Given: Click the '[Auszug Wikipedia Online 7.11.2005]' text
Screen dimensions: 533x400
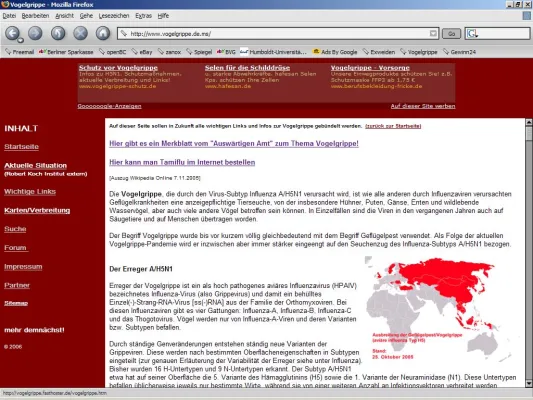Looking at the screenshot, I should tap(155, 178).
